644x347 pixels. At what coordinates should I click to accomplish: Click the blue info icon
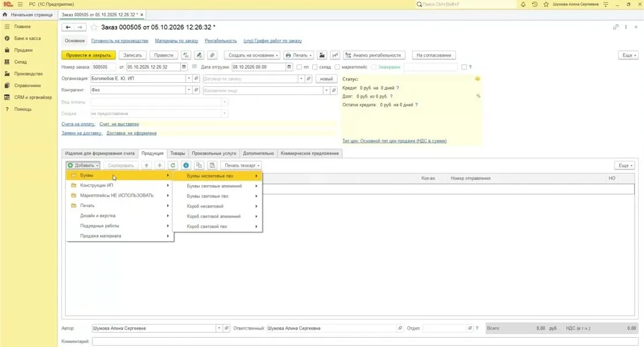186,165
